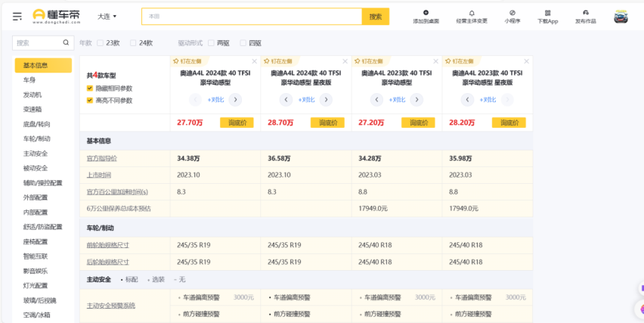Select 发动机 in the left sidebar
Viewport: 644px width, 323px height.
(33, 95)
